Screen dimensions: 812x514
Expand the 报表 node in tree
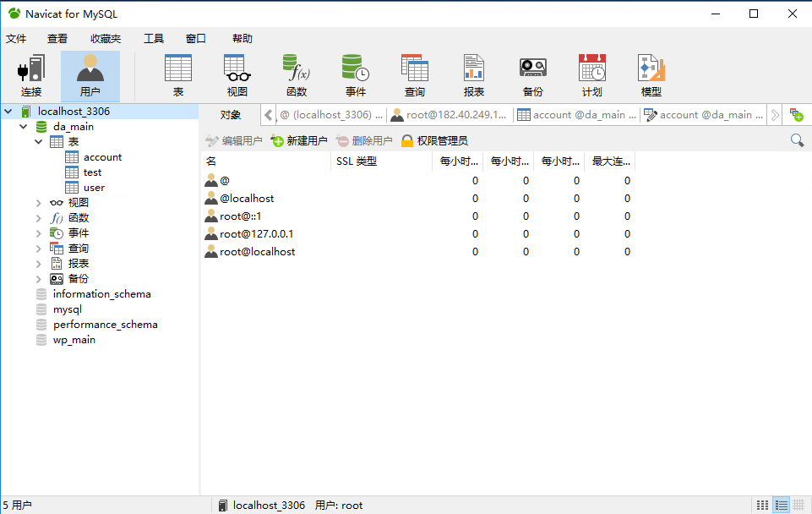coord(38,264)
